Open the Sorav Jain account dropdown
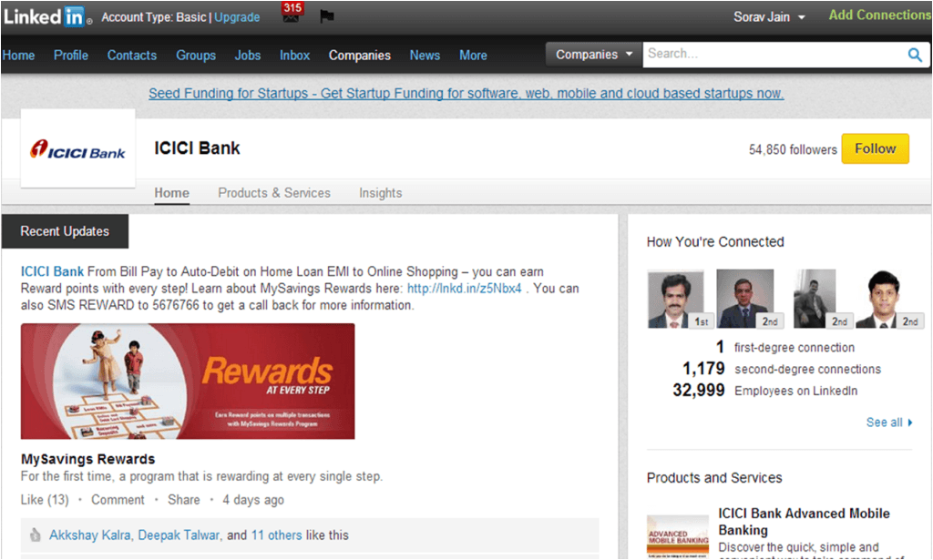The image size is (933, 560). [769, 17]
